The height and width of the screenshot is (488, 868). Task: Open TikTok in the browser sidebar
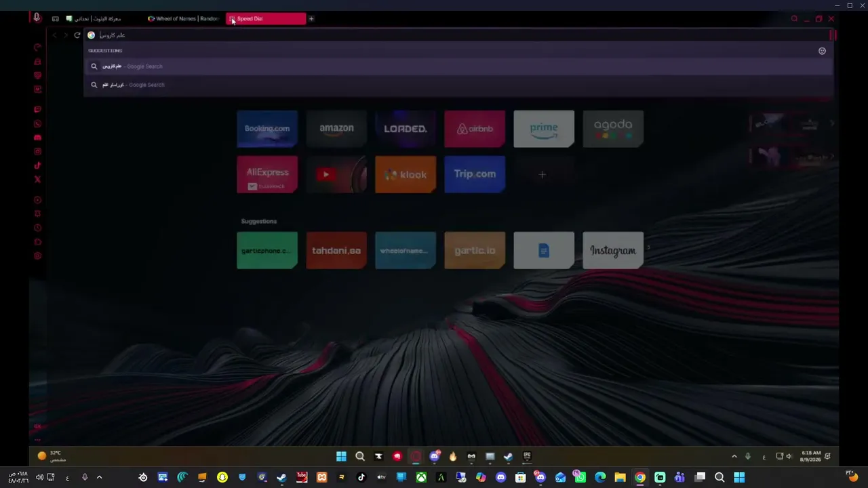click(x=37, y=165)
